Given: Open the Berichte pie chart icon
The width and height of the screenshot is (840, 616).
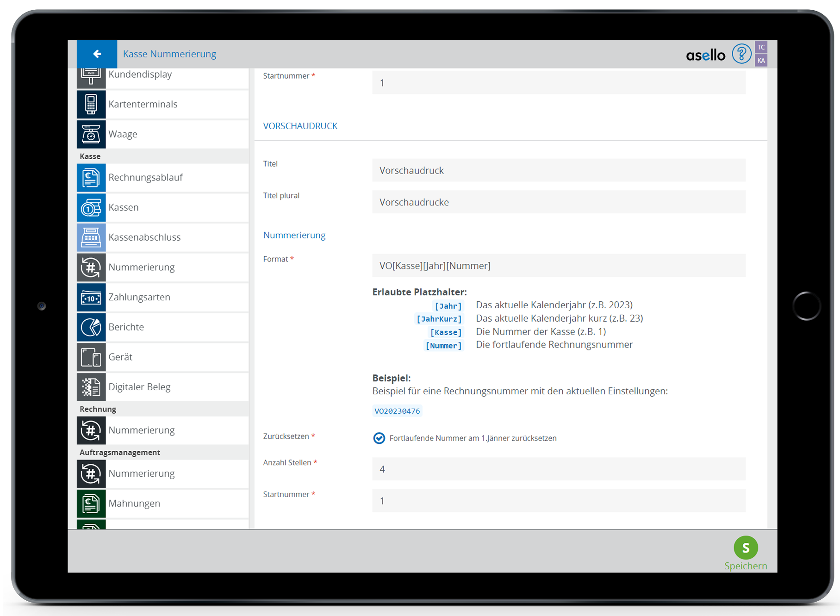Looking at the screenshot, I should (x=91, y=327).
